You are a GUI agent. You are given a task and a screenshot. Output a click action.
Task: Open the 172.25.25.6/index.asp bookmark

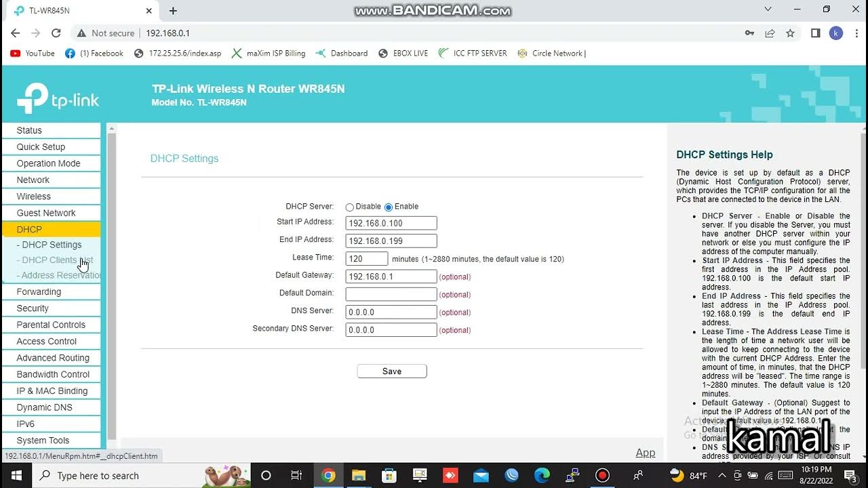pyautogui.click(x=178, y=53)
